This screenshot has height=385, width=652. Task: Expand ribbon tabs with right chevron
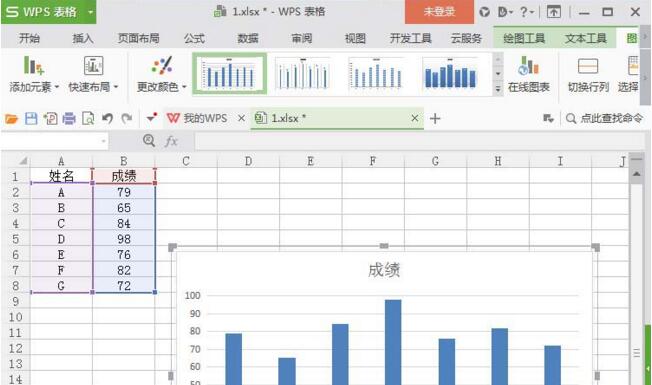(x=645, y=37)
